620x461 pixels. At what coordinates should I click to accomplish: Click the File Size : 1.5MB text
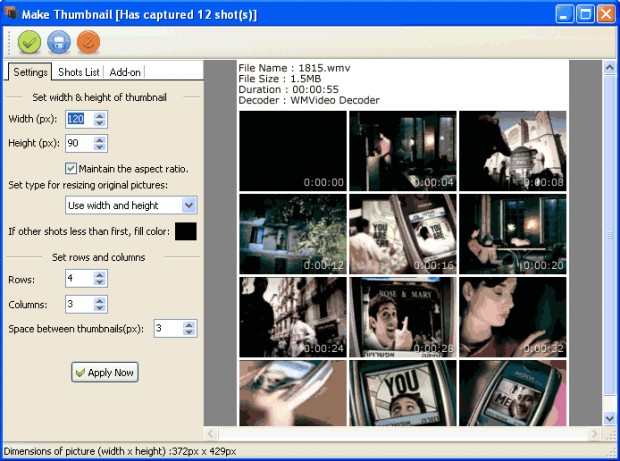point(280,79)
